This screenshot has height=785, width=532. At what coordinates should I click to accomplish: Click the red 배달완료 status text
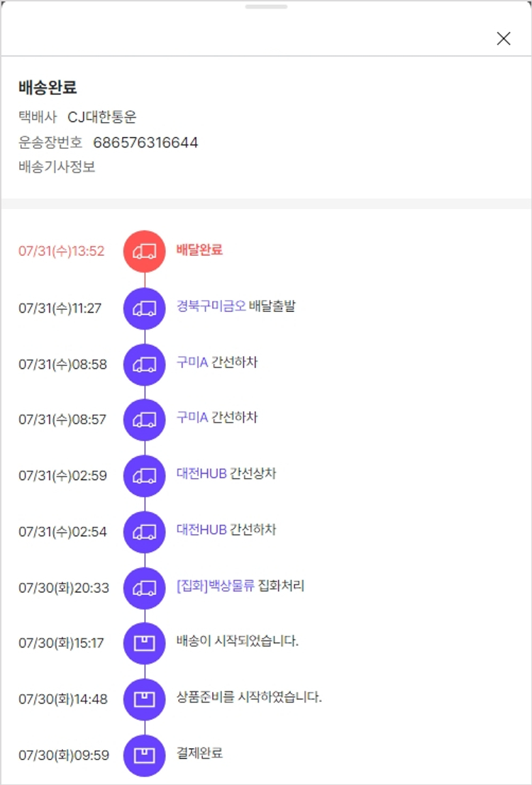coord(199,250)
